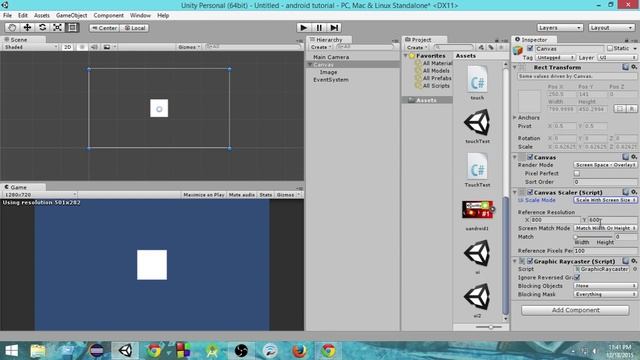The height and width of the screenshot is (360, 640).
Task: Step forward one frame
Action: coord(334,28)
